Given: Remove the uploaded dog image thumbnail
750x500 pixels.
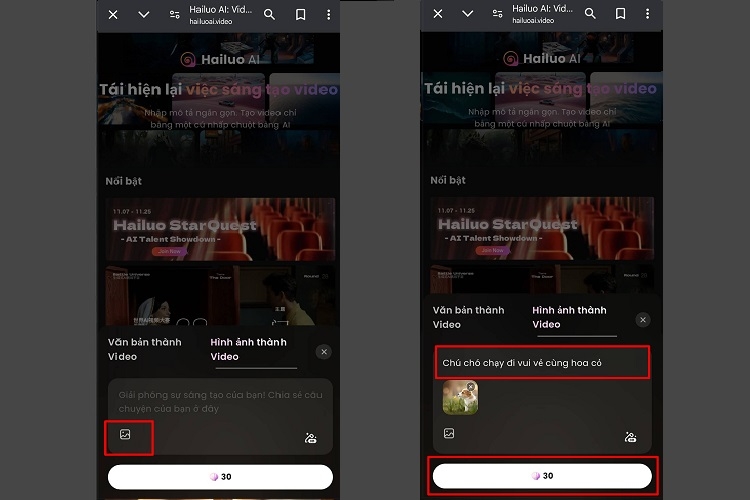Looking at the screenshot, I should 471,386.
